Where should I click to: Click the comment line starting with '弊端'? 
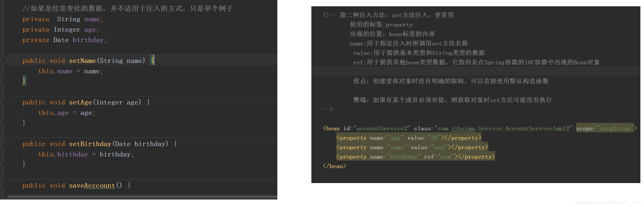coord(453,100)
